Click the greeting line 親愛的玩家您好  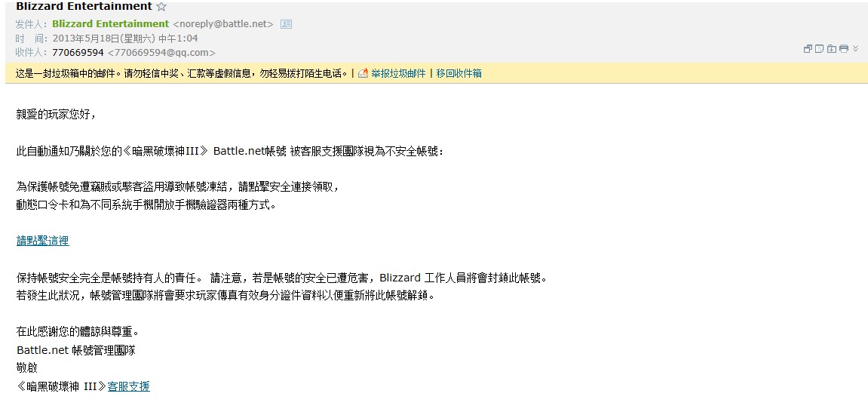(x=57, y=115)
